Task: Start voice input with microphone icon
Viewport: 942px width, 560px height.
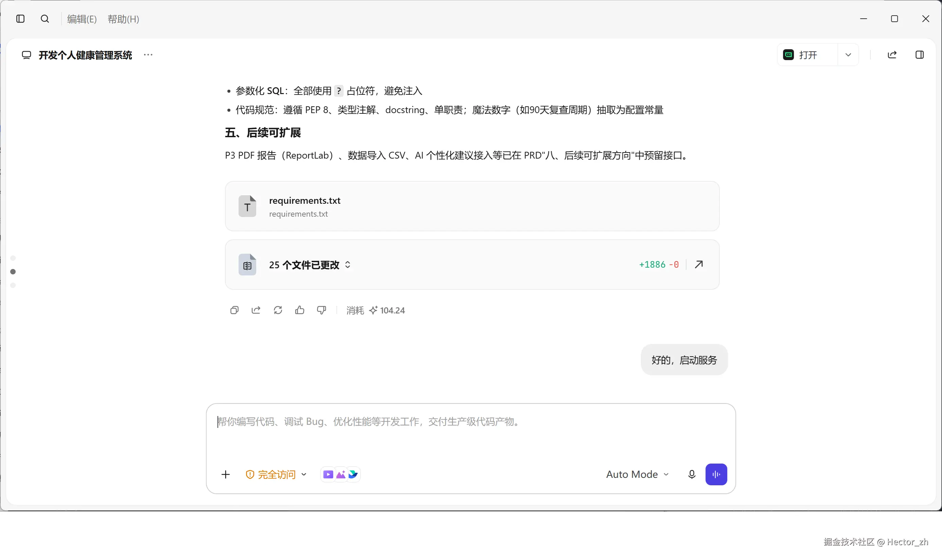Action: tap(692, 475)
